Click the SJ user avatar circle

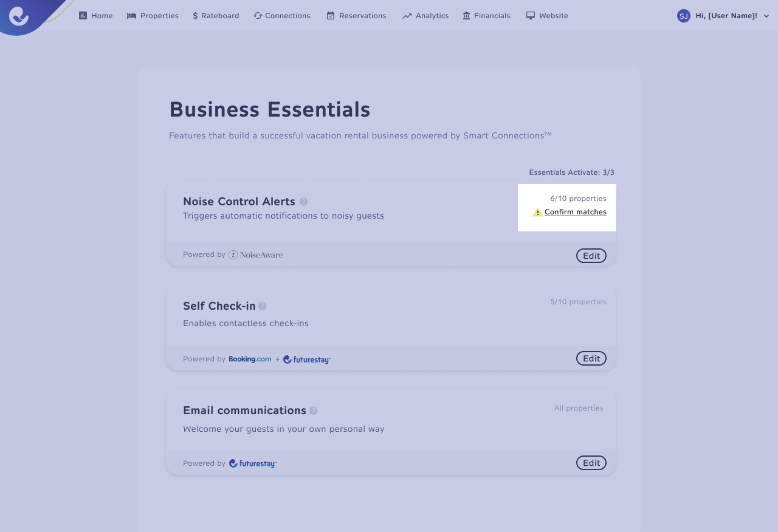click(684, 16)
